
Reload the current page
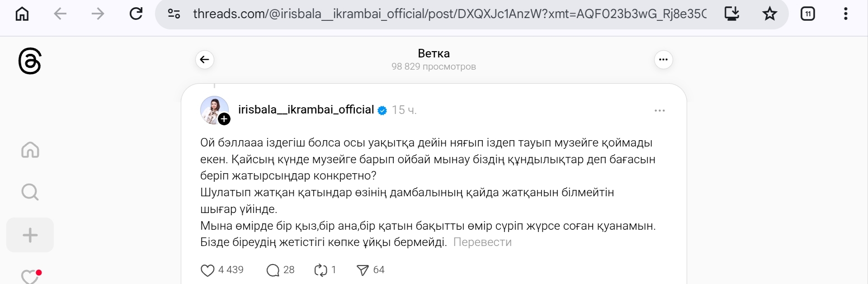pos(136,14)
